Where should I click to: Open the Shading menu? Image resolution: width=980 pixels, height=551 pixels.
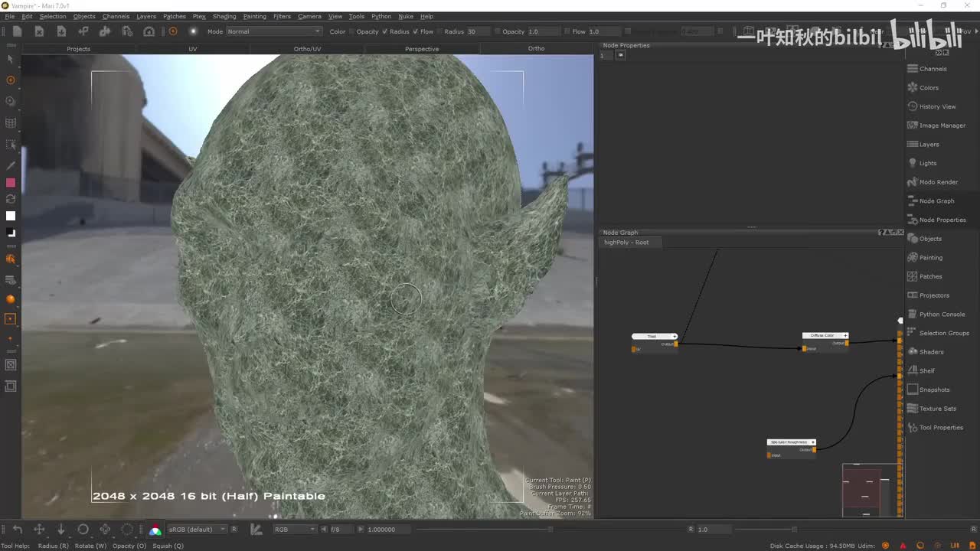coord(224,16)
